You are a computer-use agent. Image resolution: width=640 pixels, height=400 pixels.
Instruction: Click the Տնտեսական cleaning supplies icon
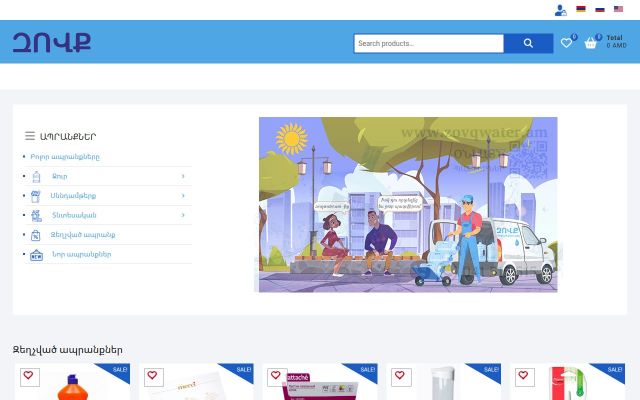point(36,215)
